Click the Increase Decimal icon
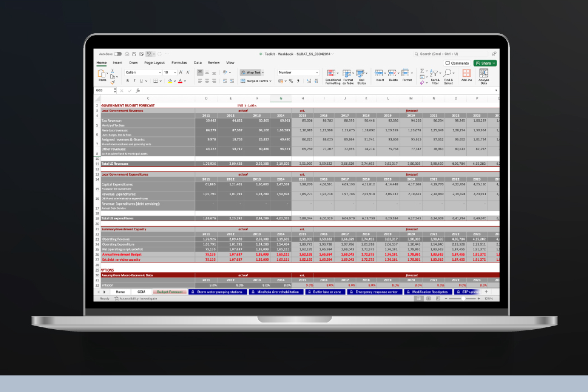This screenshot has height=392, width=588. [309, 81]
